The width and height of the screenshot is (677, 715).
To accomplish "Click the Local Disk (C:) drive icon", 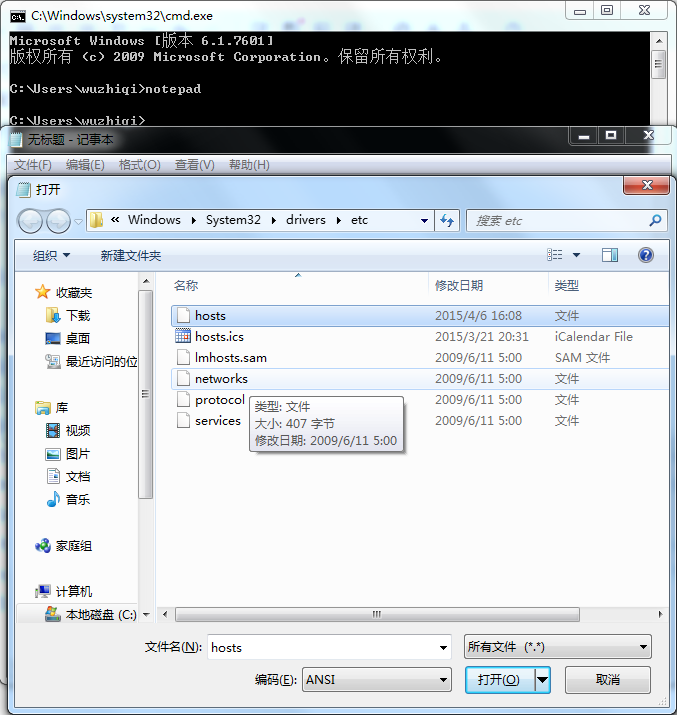I will 53,614.
